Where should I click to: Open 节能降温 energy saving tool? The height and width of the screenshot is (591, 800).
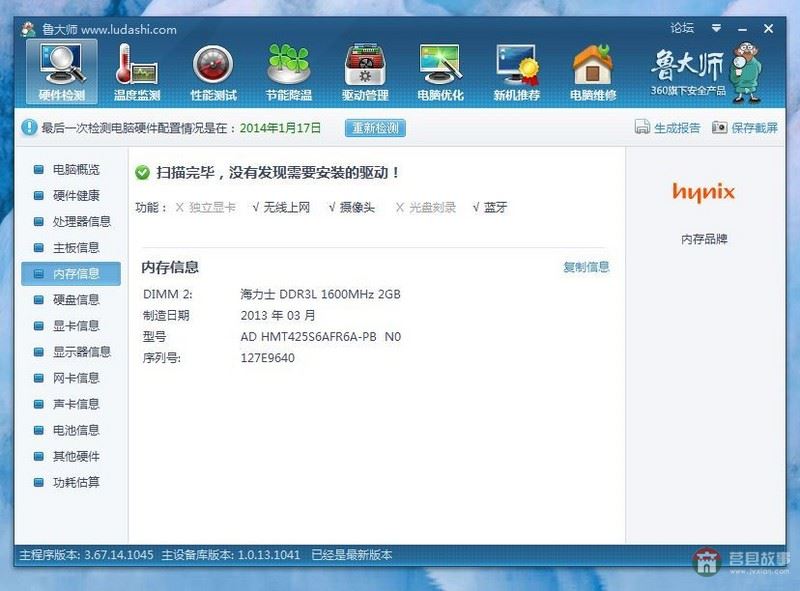click(289, 71)
